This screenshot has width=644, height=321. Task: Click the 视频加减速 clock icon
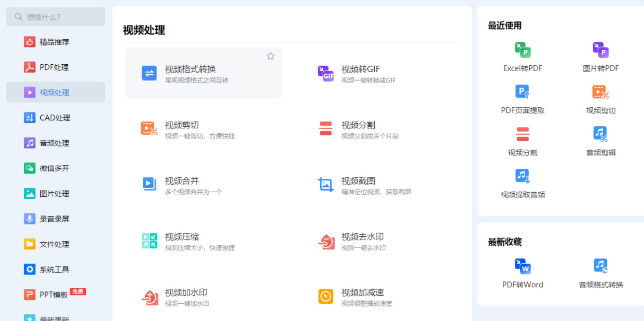click(325, 296)
